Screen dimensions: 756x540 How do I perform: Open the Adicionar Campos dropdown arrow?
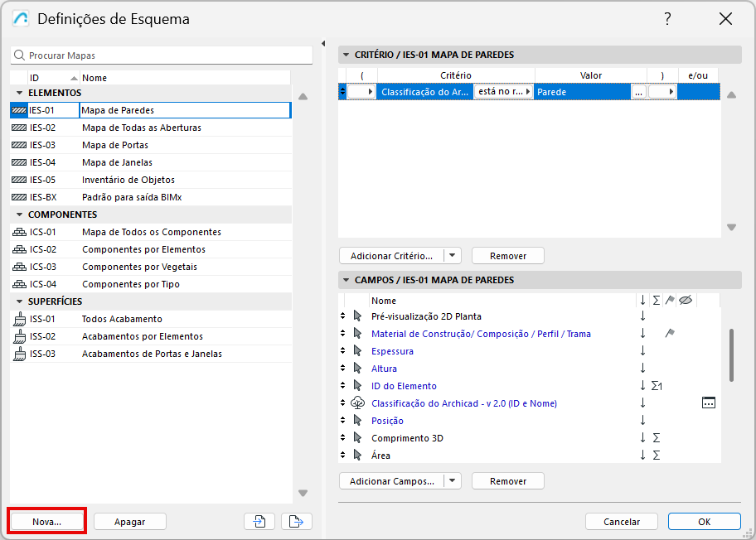tap(452, 481)
